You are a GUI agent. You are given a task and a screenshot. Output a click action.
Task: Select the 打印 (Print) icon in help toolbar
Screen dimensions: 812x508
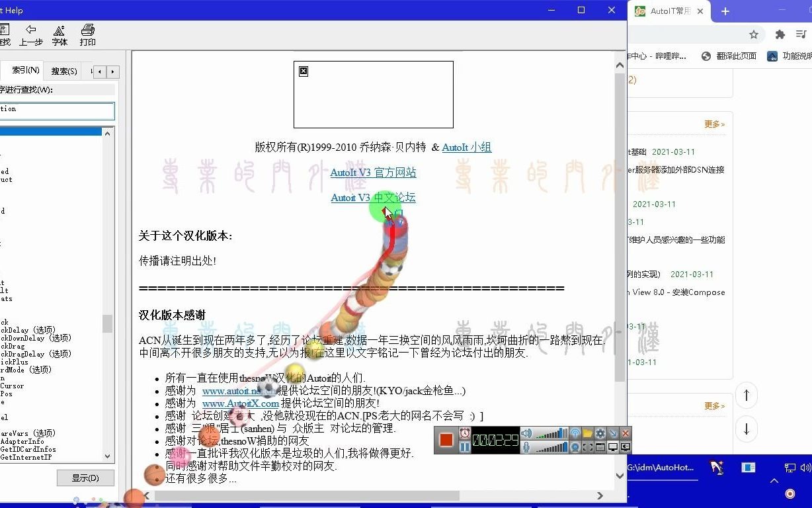pos(87,33)
